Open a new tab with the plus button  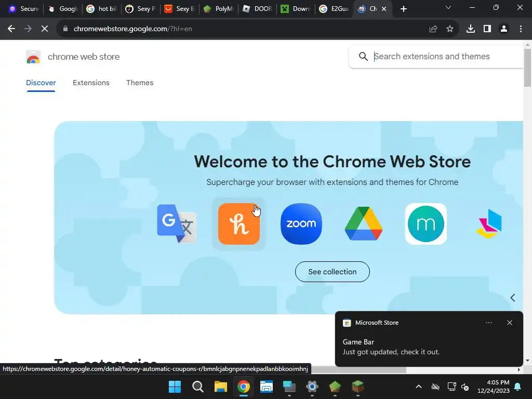pyautogui.click(x=403, y=9)
